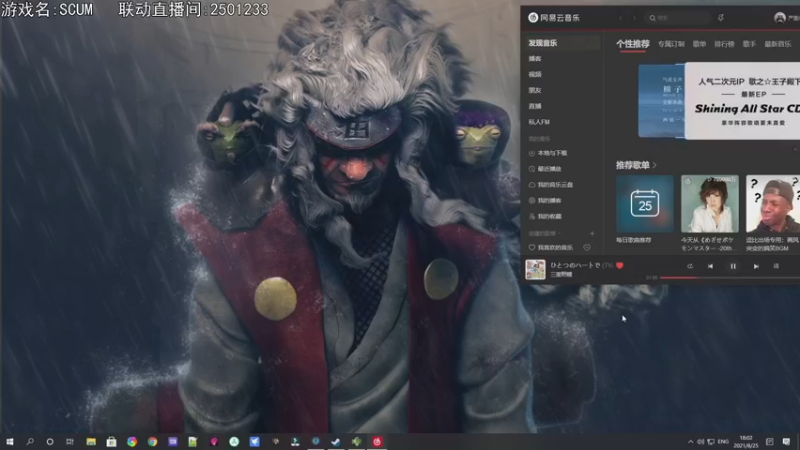
Task: Click the ENG input language indicator
Action: 723,442
